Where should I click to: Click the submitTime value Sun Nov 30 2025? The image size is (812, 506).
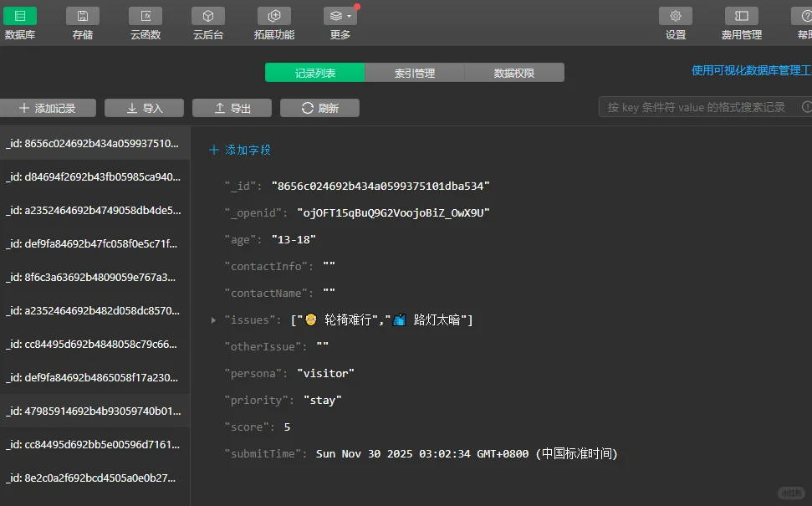[x=467, y=453]
